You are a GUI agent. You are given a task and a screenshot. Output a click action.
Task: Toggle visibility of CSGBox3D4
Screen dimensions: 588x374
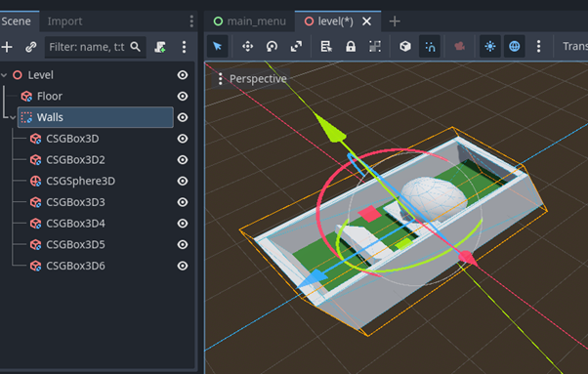(183, 224)
